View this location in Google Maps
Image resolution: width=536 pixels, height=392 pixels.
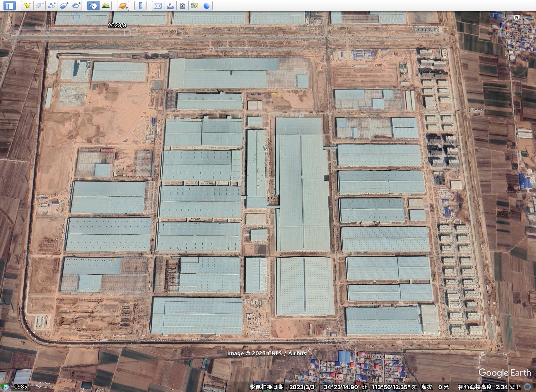coord(194,6)
